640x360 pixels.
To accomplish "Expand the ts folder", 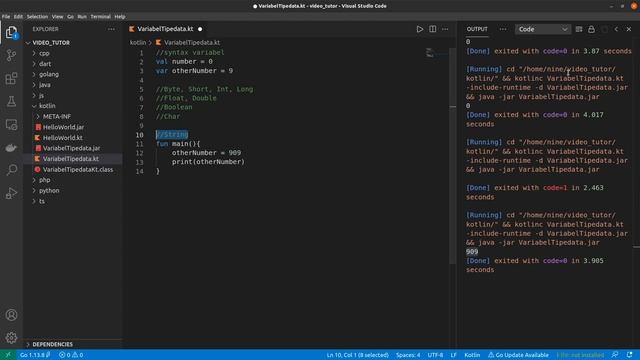I will click(x=42, y=201).
